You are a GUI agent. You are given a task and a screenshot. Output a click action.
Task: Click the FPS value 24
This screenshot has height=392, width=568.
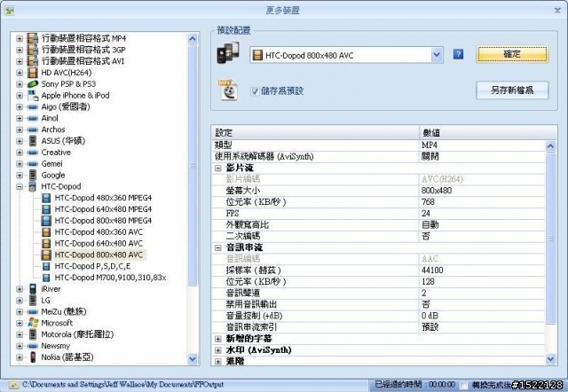426,214
